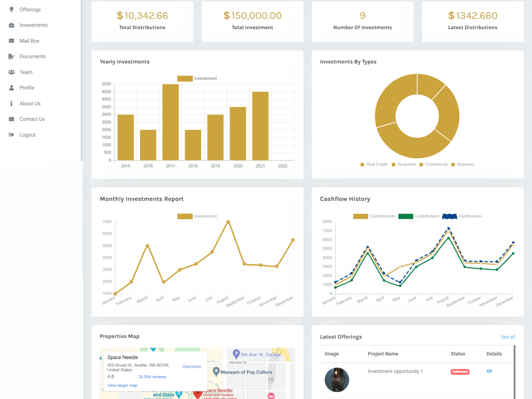
Task: Toggle Real Estate legend in donut chart
Action: [x=374, y=164]
